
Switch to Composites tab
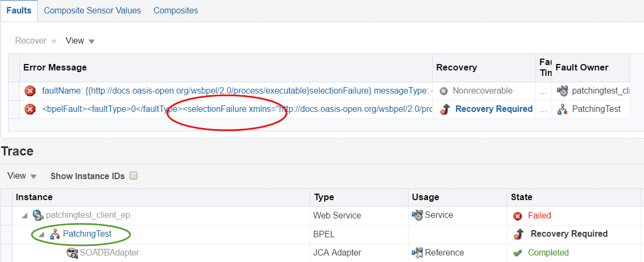176,11
